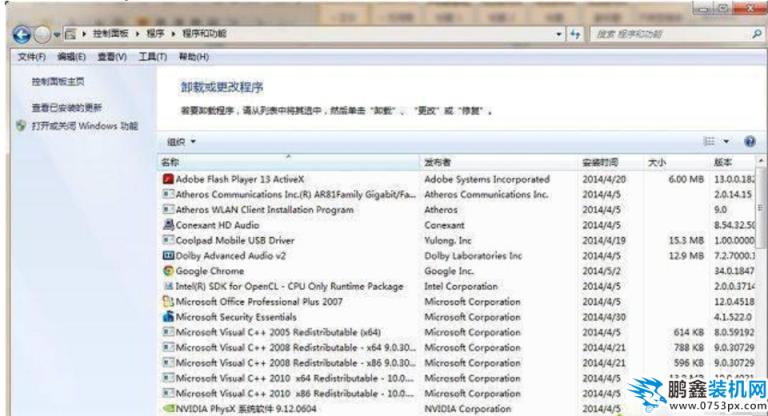This screenshot has height=416, width=768.
Task: Click the 控制面板 breadcrumb segment
Action: click(x=111, y=34)
